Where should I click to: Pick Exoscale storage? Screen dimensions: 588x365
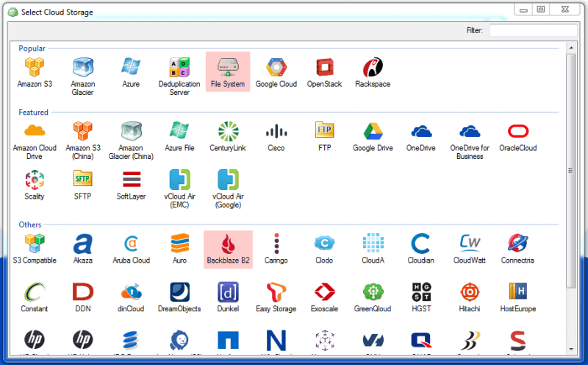pyautogui.click(x=324, y=297)
